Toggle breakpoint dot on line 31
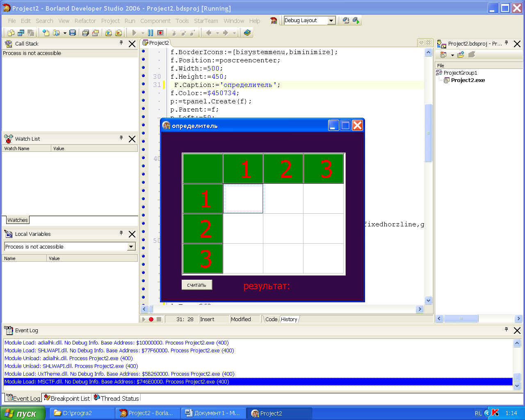The width and height of the screenshot is (525, 420). tap(144, 84)
